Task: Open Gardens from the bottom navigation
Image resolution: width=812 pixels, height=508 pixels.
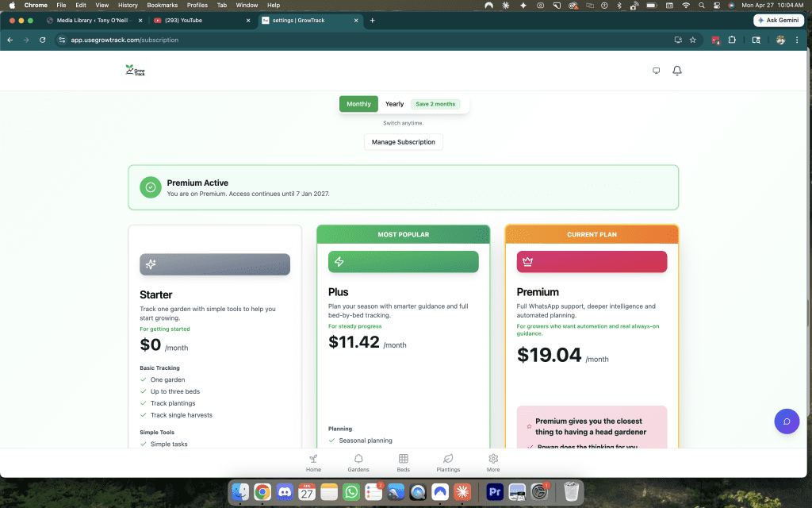Action: [358, 463]
